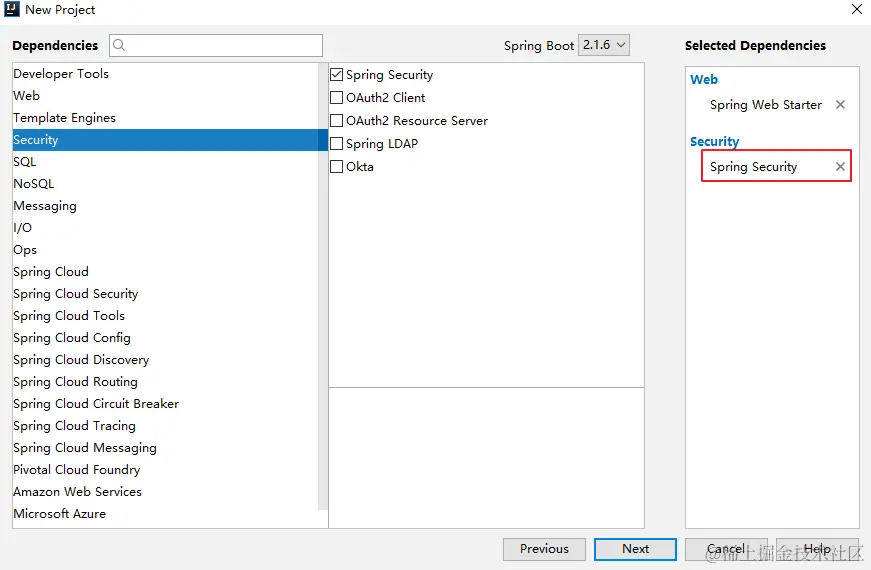Select Spring Cloud Discovery category
This screenshot has width=871, height=570.
click(x=166, y=360)
